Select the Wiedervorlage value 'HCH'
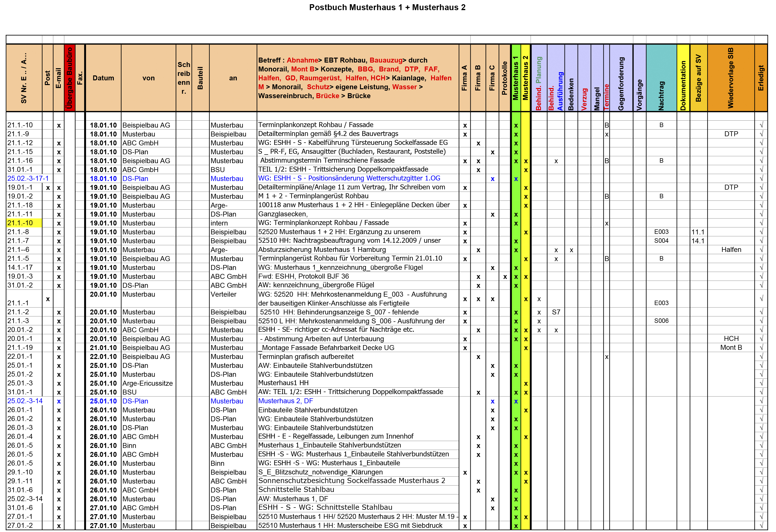 (x=731, y=338)
